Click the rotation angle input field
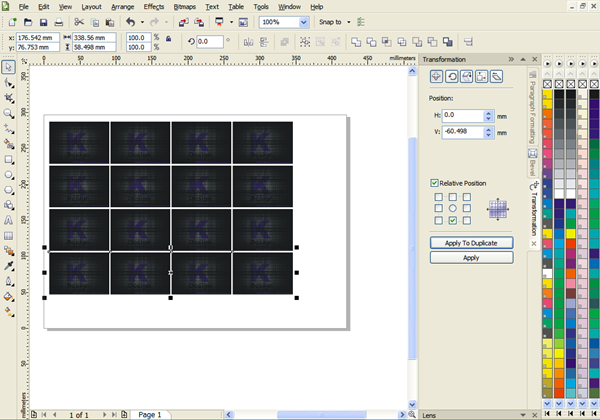Image resolution: width=600 pixels, height=420 pixels. tap(210, 42)
